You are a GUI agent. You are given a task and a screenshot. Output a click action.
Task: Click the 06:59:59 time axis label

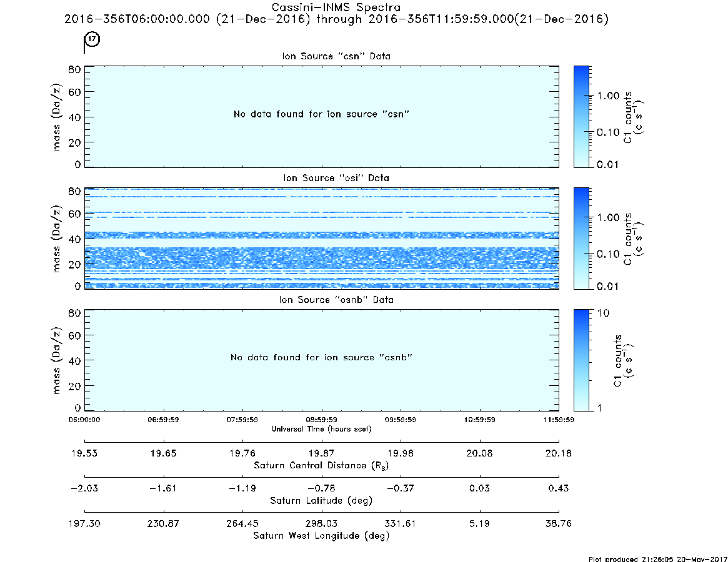pos(164,420)
